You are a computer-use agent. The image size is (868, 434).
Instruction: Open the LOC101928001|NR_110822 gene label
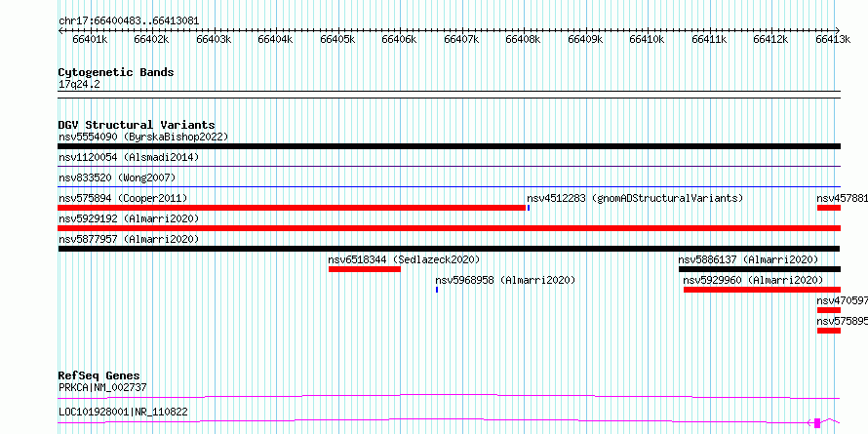pos(123,412)
